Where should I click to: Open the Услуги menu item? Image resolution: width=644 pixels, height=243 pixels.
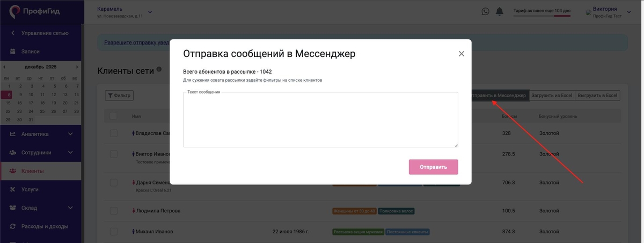[x=30, y=190]
